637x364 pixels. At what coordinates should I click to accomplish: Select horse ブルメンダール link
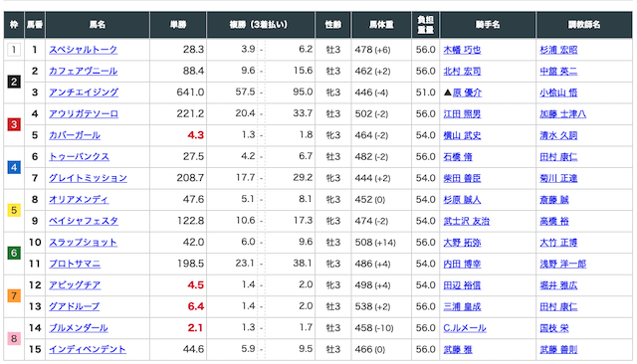tap(79, 328)
